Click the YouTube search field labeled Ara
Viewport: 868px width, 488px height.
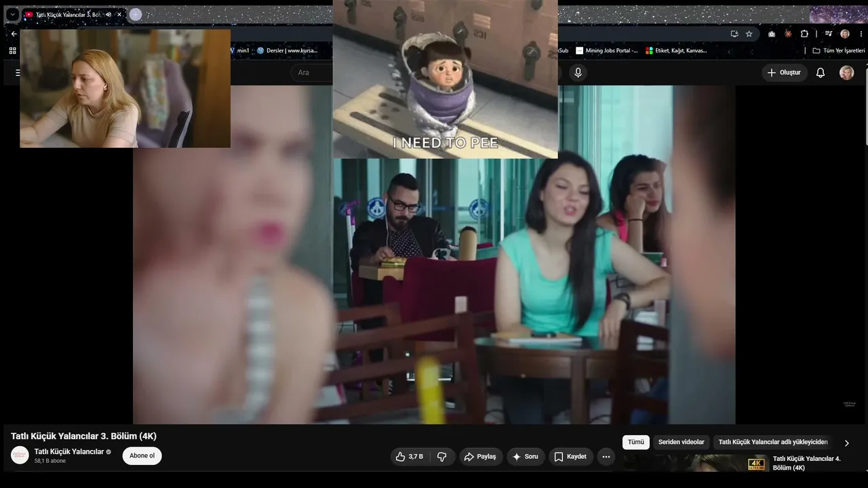click(x=312, y=73)
